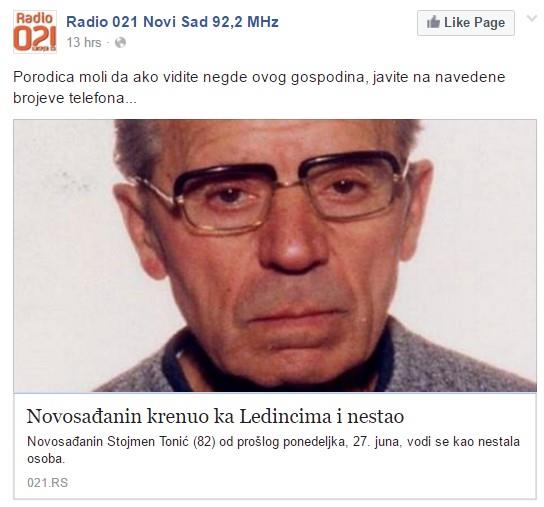Viewport: 544px width, 507px height.
Task: Open the post options chevron arrow
Action: (x=532, y=18)
